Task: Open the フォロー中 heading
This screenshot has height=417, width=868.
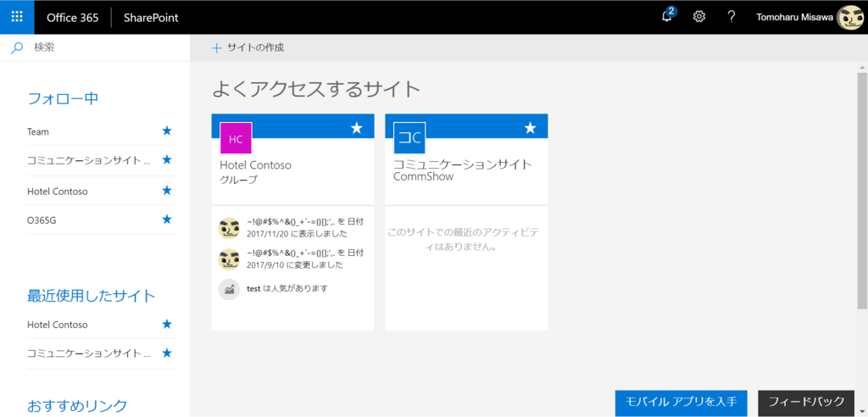Action: pos(63,98)
